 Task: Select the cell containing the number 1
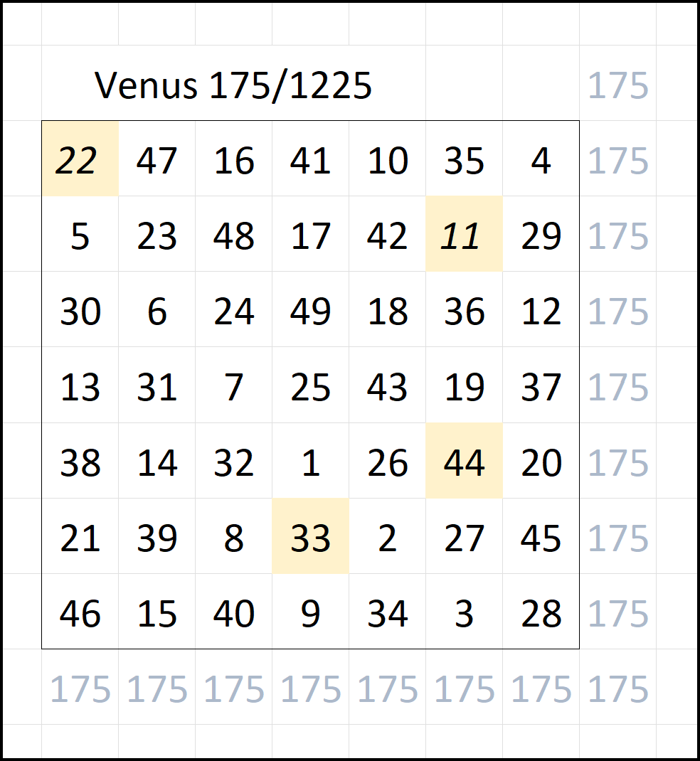coord(310,462)
